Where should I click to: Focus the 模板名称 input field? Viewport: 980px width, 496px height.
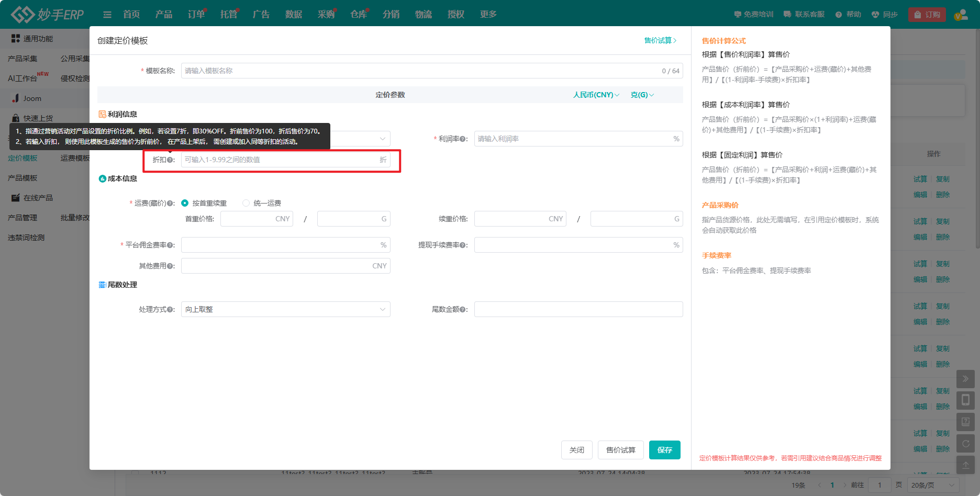[432, 71]
